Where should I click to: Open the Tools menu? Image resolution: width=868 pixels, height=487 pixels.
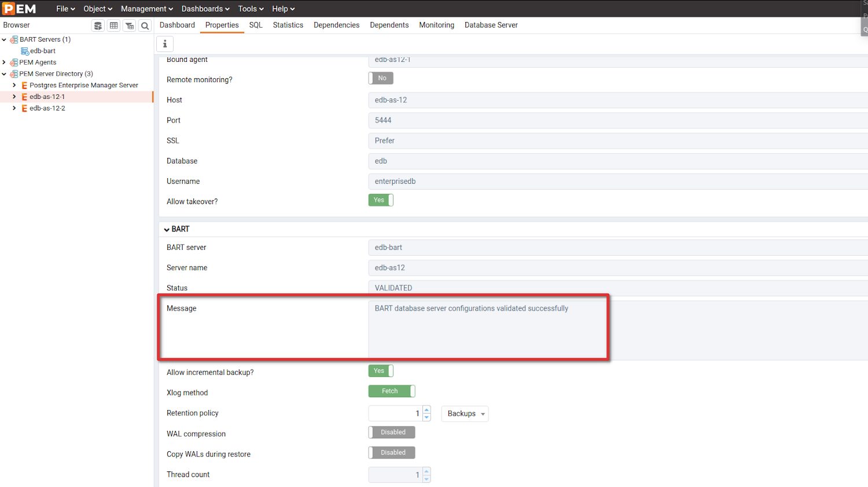coord(251,9)
